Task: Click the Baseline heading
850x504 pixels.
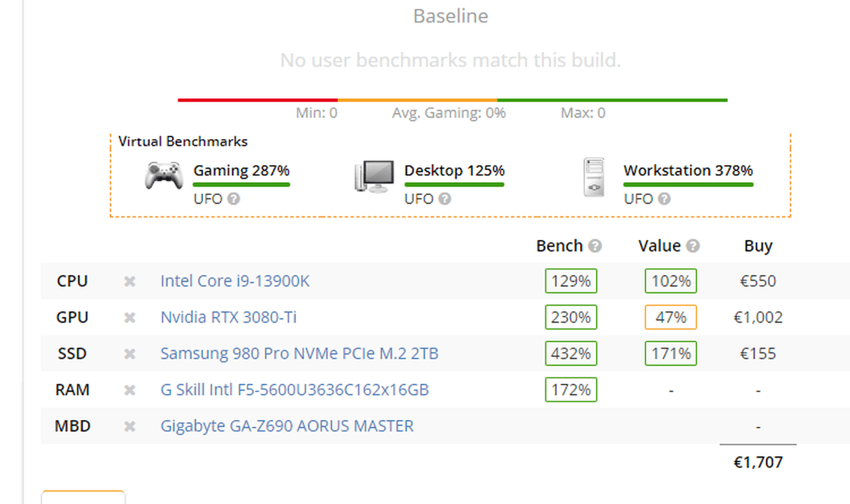Action: [x=451, y=15]
